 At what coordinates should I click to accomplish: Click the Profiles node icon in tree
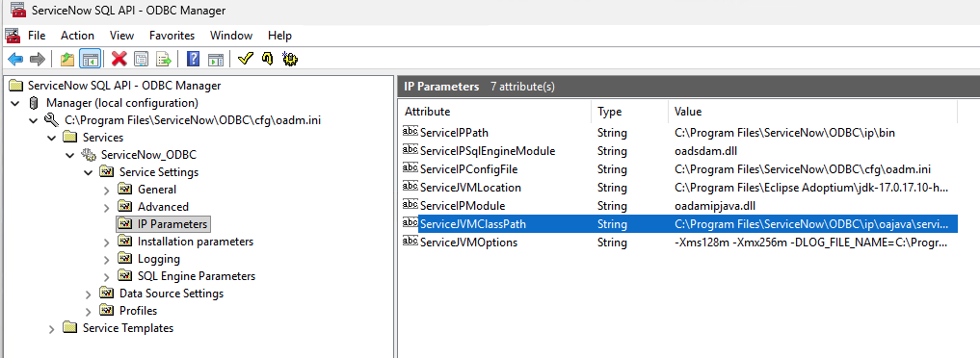tap(108, 311)
